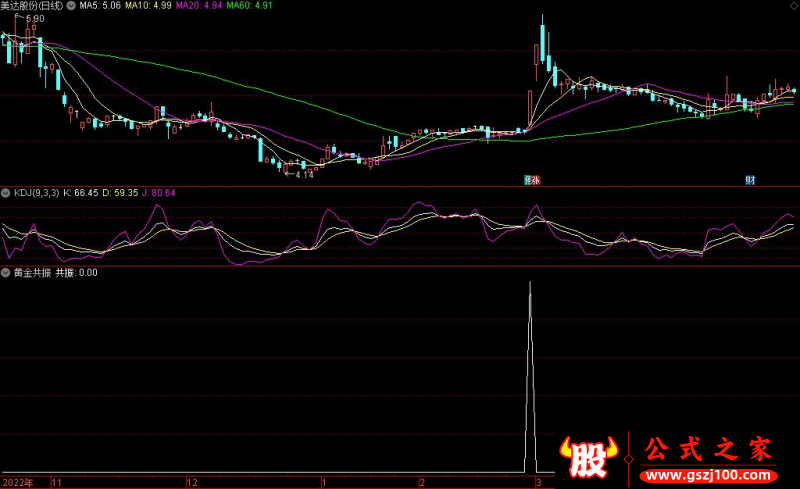Image resolution: width=800 pixels, height=489 pixels.
Task: Click the 公式之家 watermark text
Action: tap(707, 449)
